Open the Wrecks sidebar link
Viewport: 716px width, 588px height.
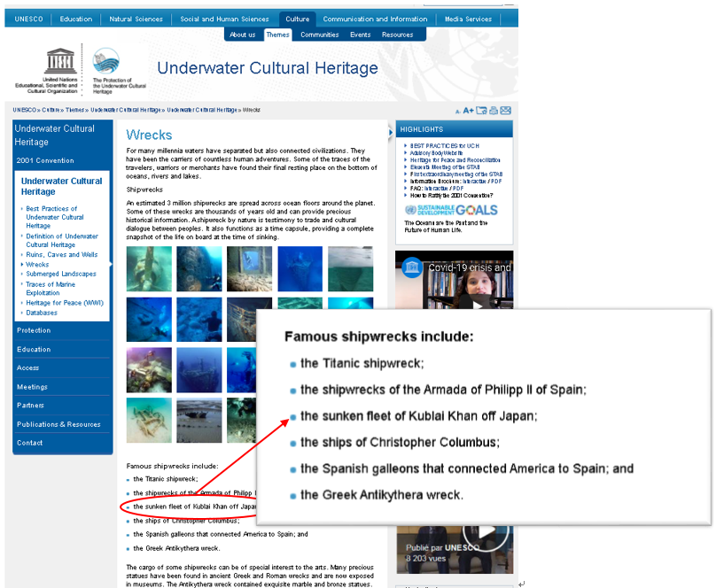pyautogui.click(x=37, y=265)
